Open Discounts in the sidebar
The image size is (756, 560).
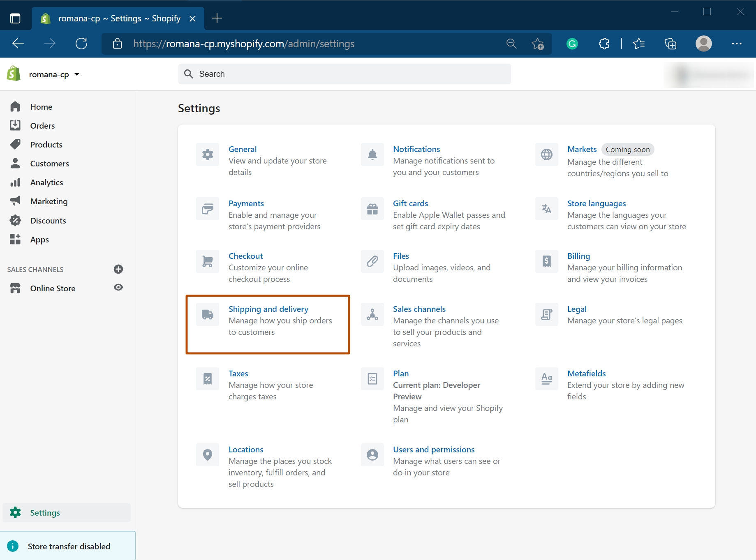(48, 221)
